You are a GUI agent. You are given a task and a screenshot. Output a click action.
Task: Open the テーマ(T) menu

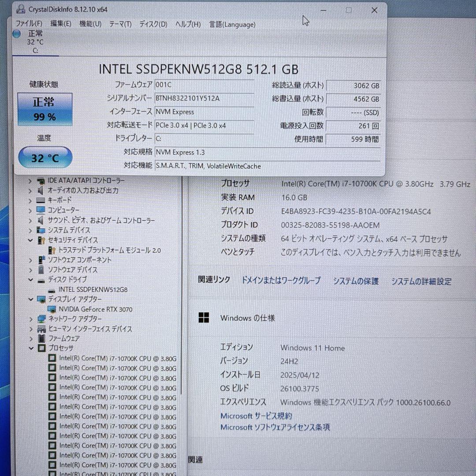[120, 24]
